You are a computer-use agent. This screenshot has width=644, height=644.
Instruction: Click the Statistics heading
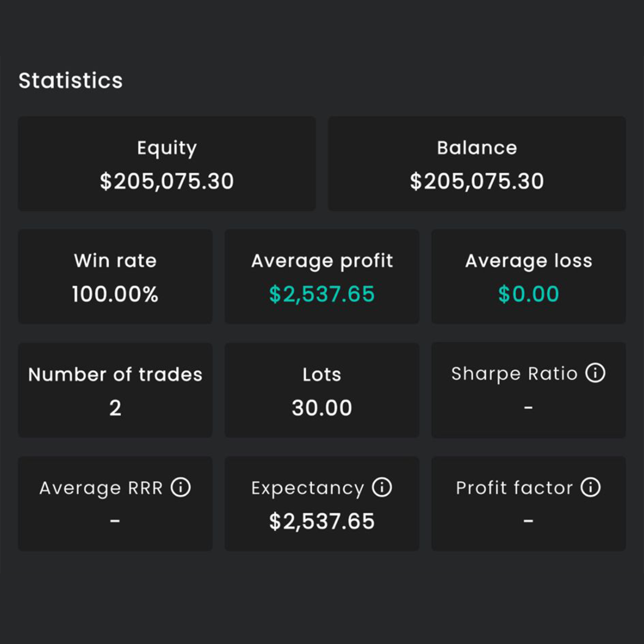[71, 81]
